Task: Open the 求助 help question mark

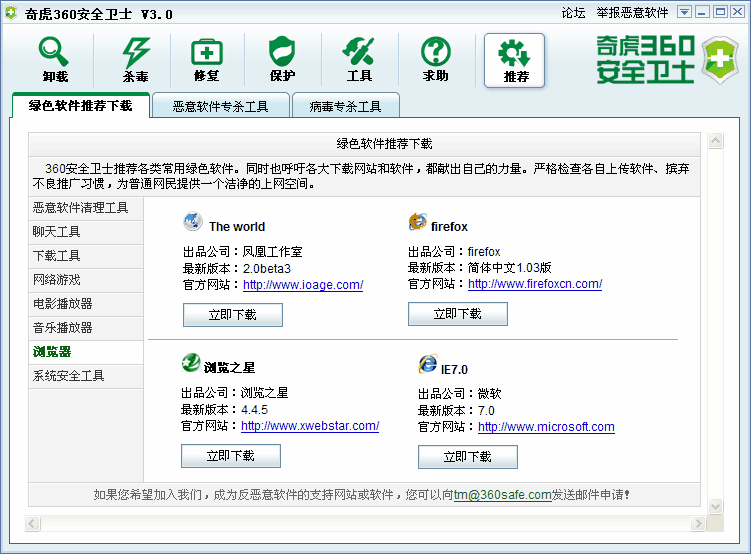Action: click(x=435, y=59)
